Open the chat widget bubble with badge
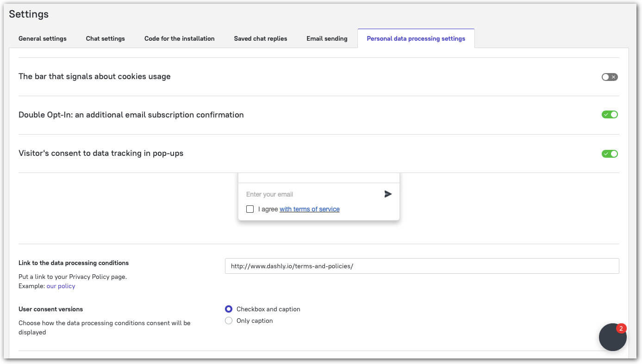This screenshot has width=642, height=364. click(x=612, y=337)
